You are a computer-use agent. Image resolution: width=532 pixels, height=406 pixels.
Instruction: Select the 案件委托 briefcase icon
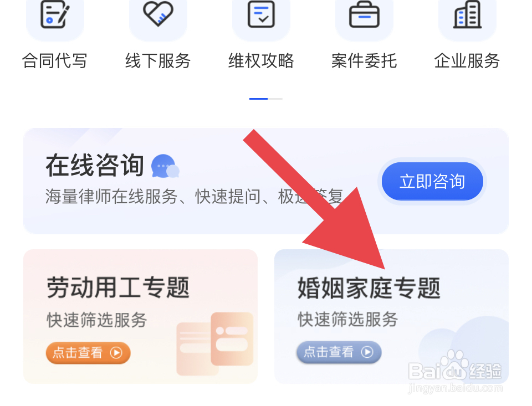tap(365, 15)
